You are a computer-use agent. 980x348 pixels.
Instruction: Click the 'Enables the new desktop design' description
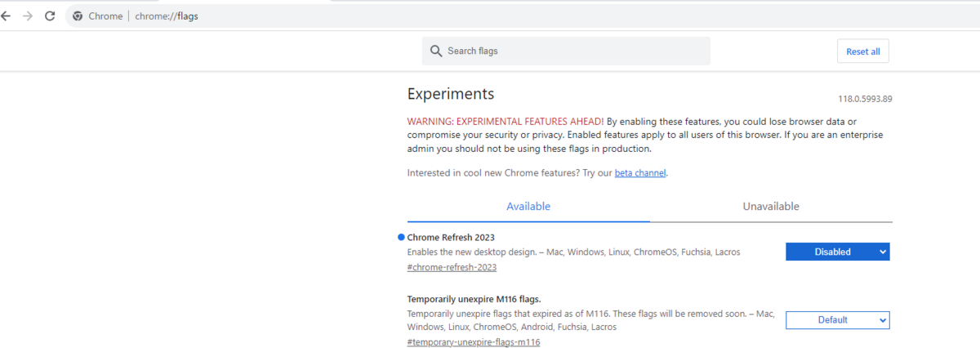coord(573,252)
